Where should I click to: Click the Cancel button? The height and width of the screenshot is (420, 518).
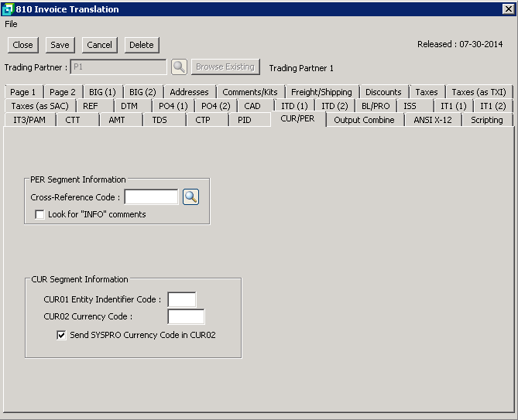point(99,45)
